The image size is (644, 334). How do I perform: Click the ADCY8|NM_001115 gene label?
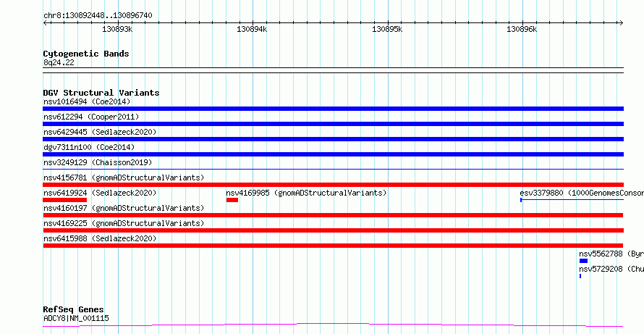tap(76, 318)
